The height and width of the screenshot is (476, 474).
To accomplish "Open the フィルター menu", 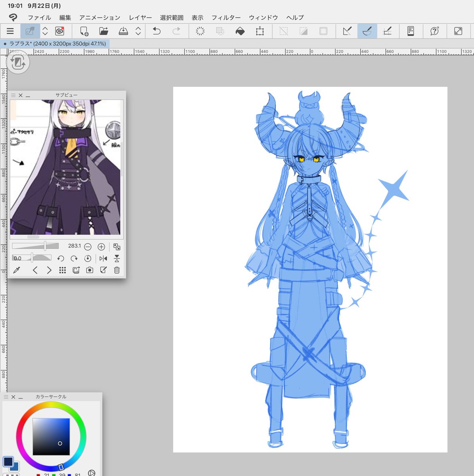I will [226, 17].
